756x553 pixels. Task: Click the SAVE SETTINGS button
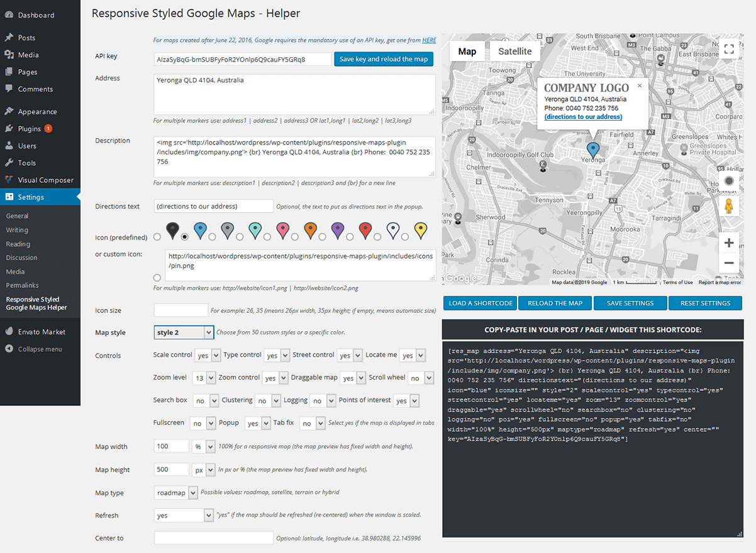630,303
